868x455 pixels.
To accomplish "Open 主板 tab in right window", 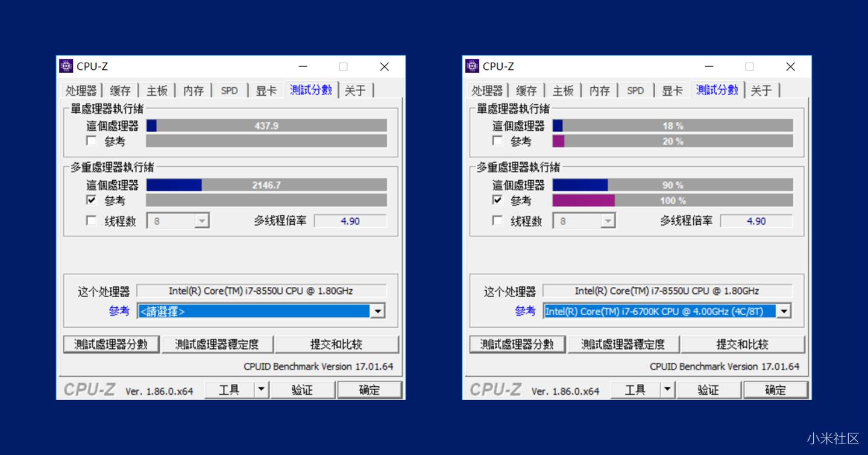I will (563, 90).
